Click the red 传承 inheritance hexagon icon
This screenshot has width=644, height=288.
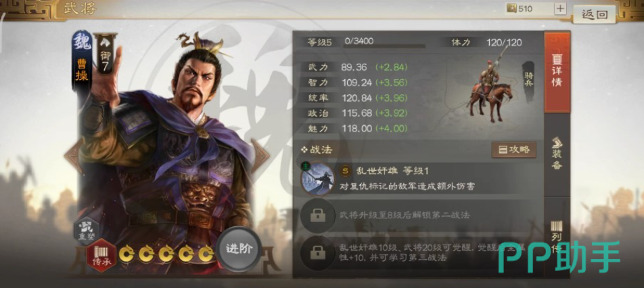[101, 255]
